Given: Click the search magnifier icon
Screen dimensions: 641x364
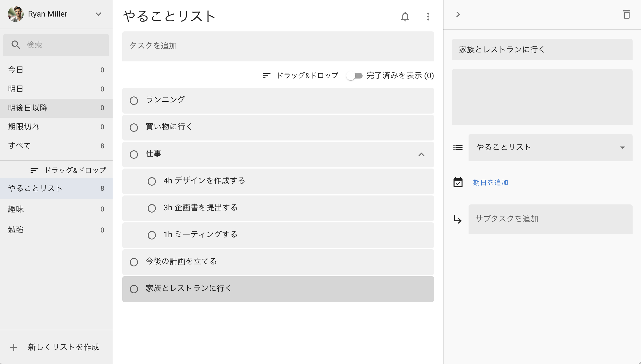Looking at the screenshot, I should pos(15,45).
